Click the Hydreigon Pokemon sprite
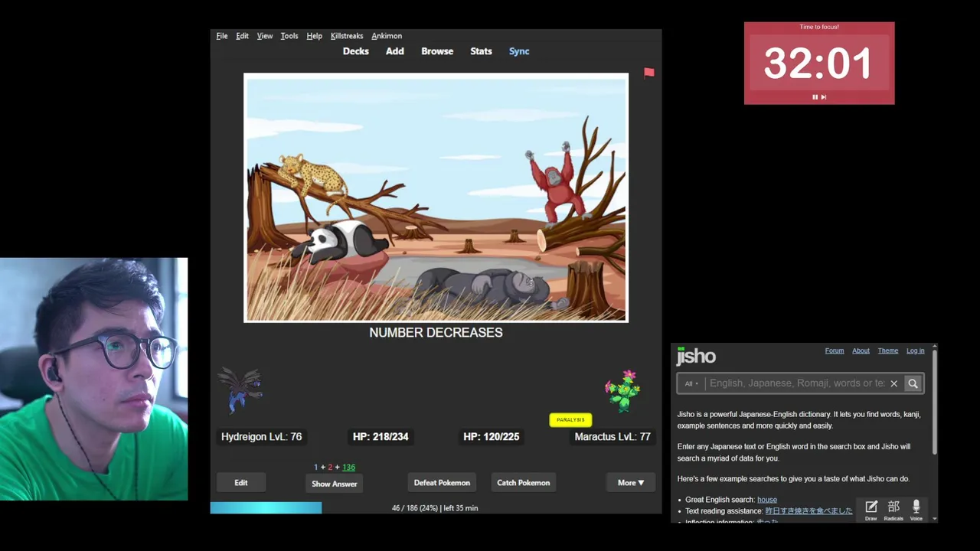Screen dimensions: 980x551 click(x=241, y=390)
